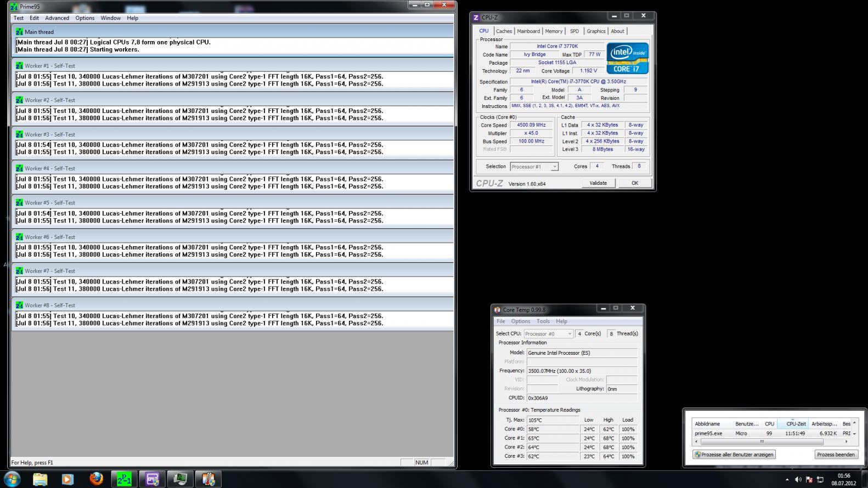Click the network tray icon

click(820, 479)
